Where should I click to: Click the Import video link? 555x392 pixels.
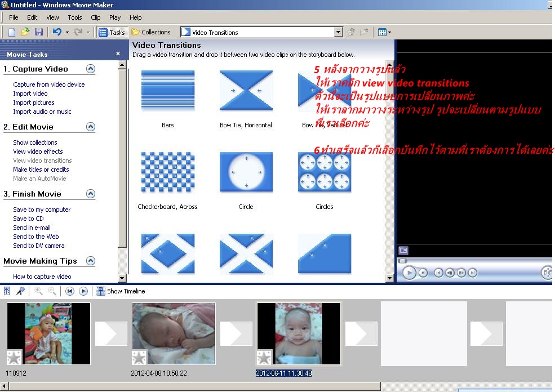pyautogui.click(x=30, y=93)
